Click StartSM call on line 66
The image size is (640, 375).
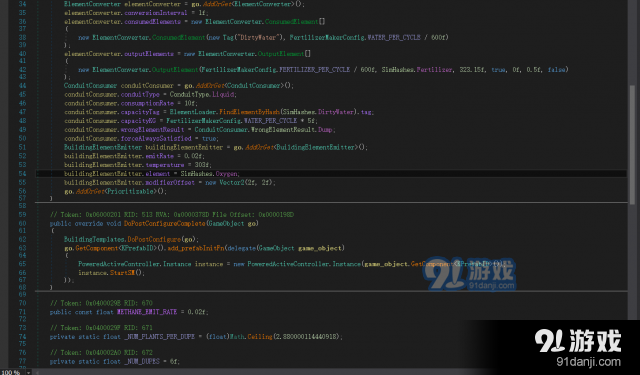click(x=122, y=273)
